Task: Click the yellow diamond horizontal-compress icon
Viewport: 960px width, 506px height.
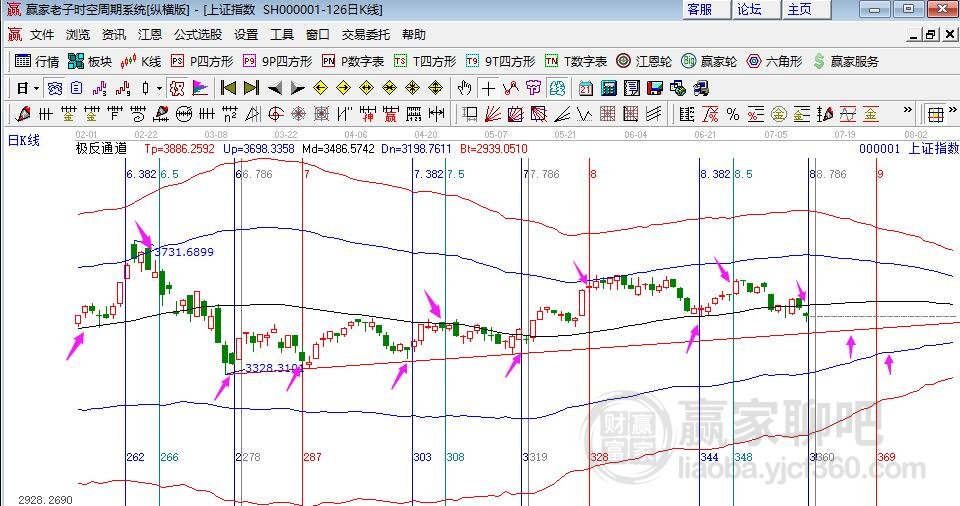Action: [389, 88]
